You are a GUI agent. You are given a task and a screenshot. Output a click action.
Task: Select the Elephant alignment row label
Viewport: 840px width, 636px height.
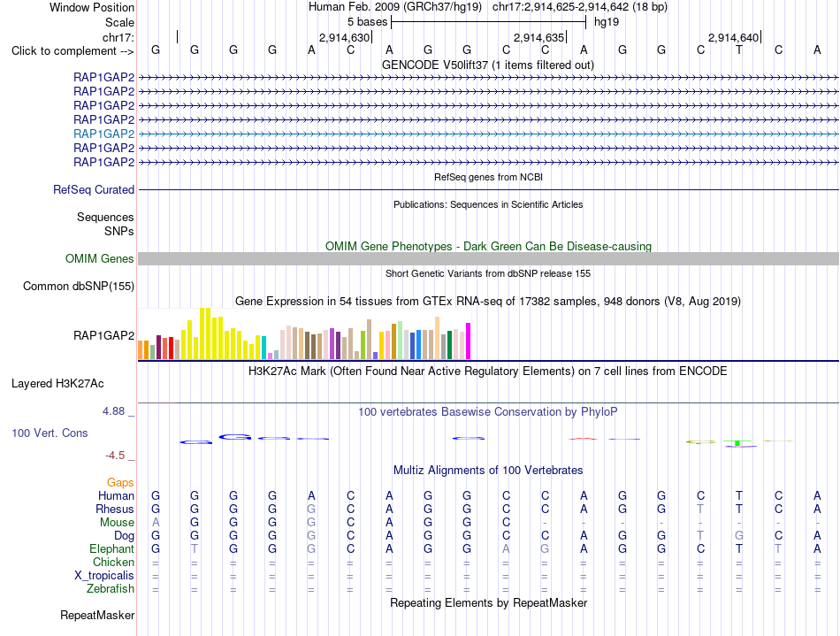click(x=112, y=549)
